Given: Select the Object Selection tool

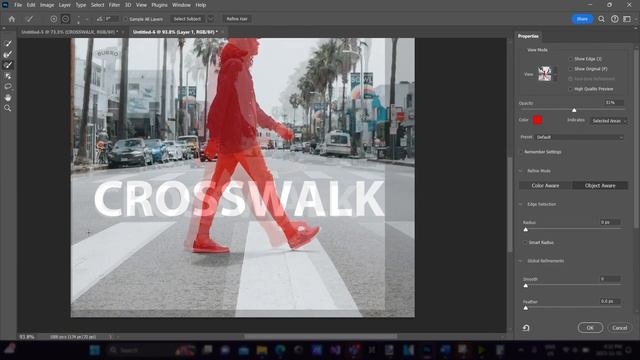Looking at the screenshot, I should click(8, 76).
